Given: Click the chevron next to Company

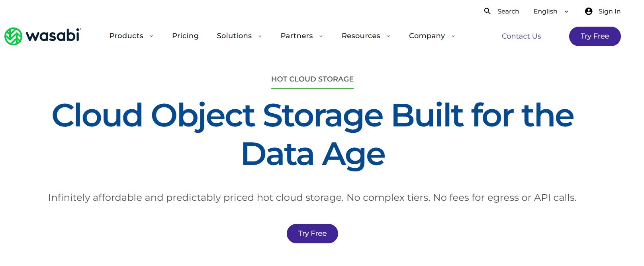Looking at the screenshot, I should coord(453,36).
